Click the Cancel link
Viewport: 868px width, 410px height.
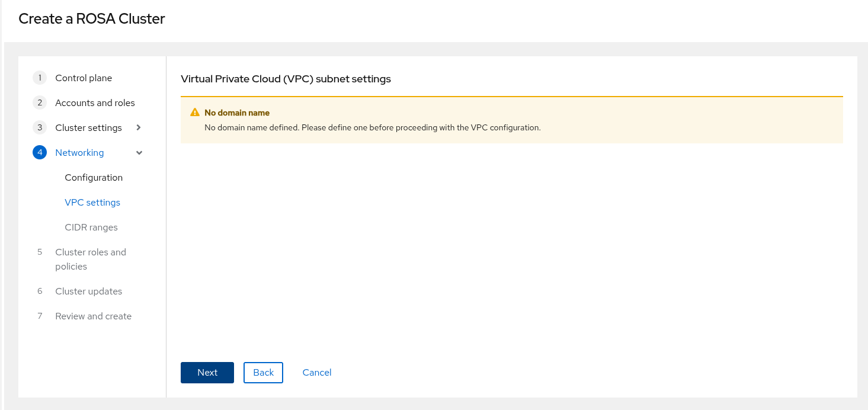[317, 373]
